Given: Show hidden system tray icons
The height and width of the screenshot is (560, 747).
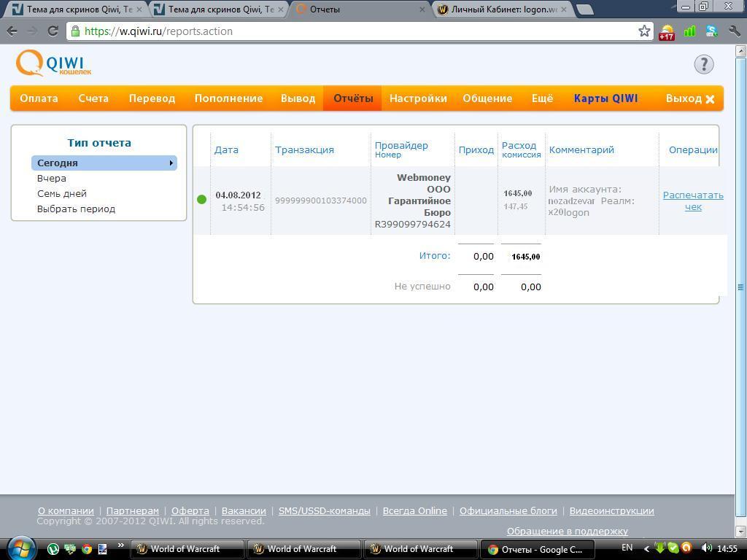Looking at the screenshot, I should 646,548.
